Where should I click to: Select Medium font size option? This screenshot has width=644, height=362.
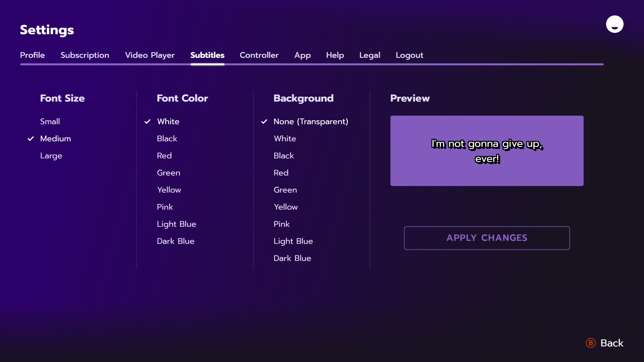click(x=56, y=139)
